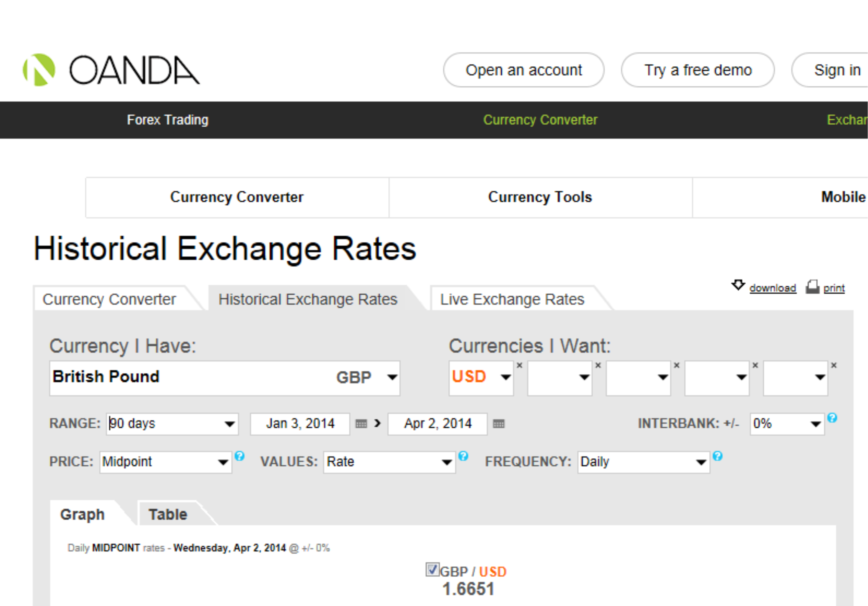Click the Price help question icon
Screen dimensions: 868x606
coord(239,456)
